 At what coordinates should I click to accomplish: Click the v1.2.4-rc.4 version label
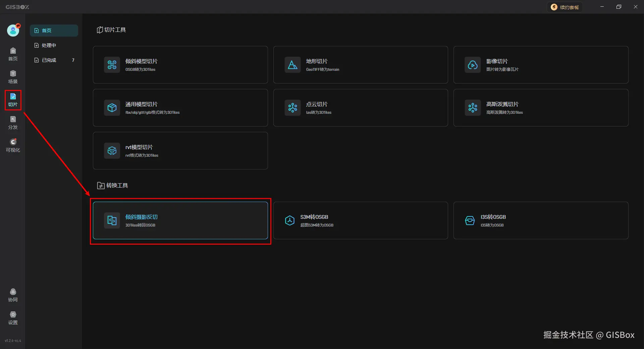coord(13,341)
